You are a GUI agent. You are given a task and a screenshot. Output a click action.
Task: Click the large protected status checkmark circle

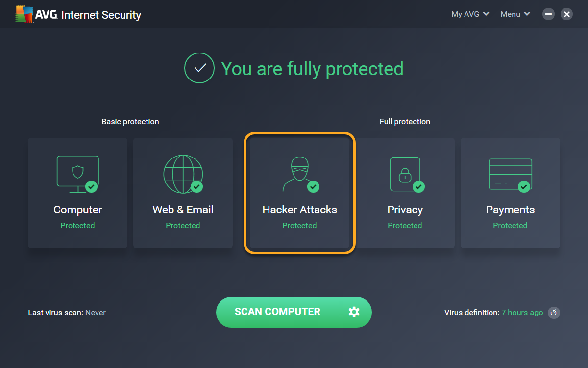(199, 68)
